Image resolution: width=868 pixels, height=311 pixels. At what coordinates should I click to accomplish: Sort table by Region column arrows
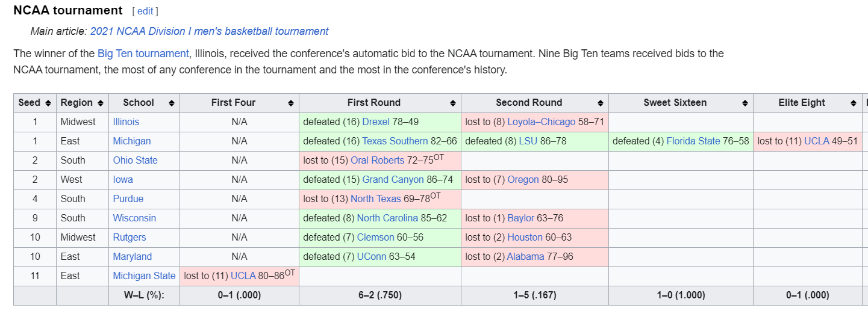point(101,103)
